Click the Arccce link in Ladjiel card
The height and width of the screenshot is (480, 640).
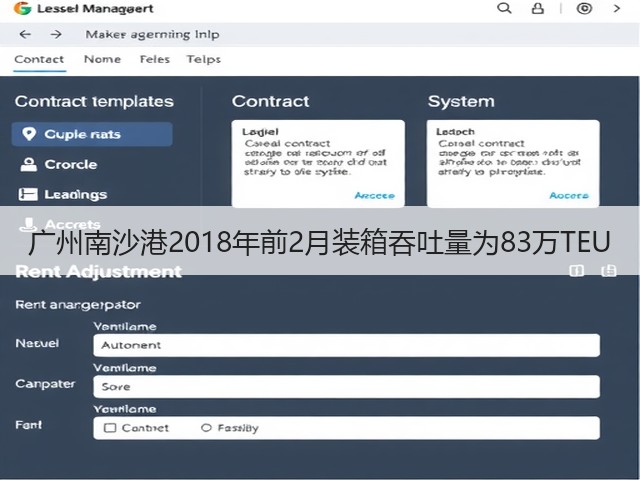[x=375, y=196]
